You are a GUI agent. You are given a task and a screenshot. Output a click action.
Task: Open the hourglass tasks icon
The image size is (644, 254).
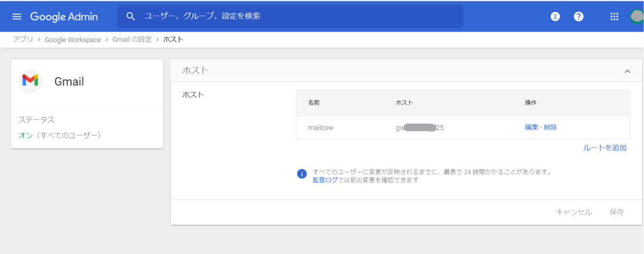point(555,17)
